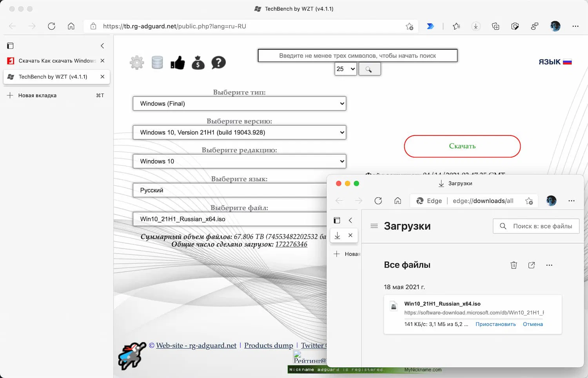Screen dimensions: 588x378
Task: Click the vertical tabs toggle in Edge sidebar
Action: (10, 45)
